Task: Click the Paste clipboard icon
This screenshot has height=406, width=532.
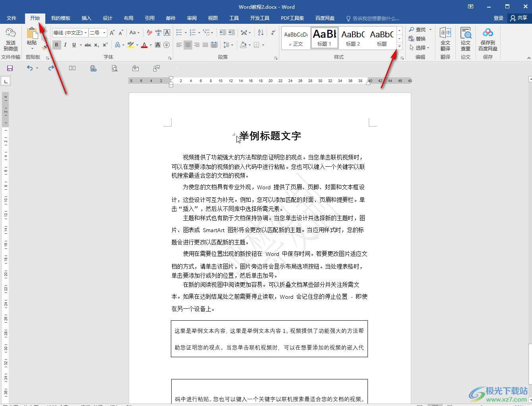Action: click(x=32, y=34)
